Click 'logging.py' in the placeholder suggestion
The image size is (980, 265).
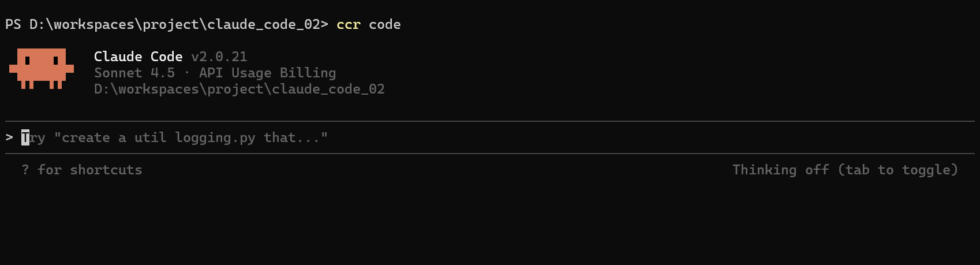pos(215,138)
